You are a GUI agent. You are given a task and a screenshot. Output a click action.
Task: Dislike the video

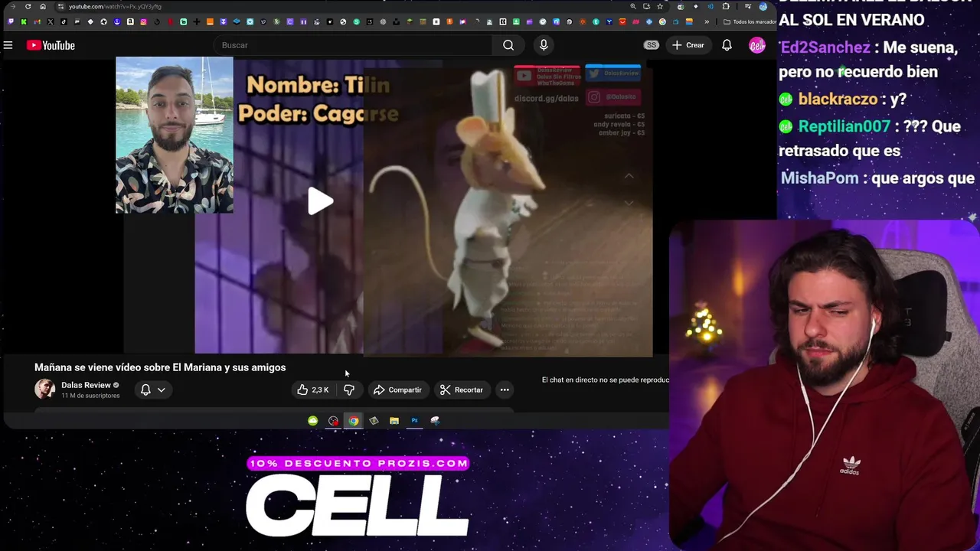349,390
